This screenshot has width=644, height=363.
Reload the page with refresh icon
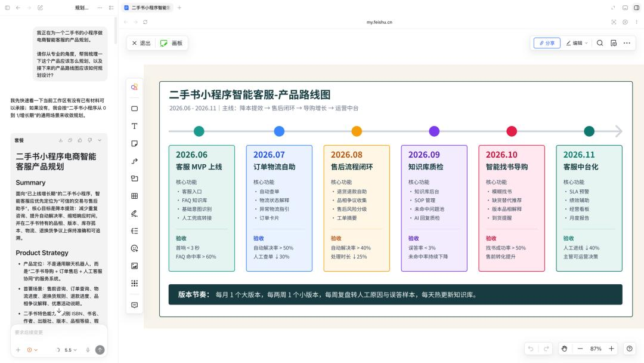click(145, 22)
